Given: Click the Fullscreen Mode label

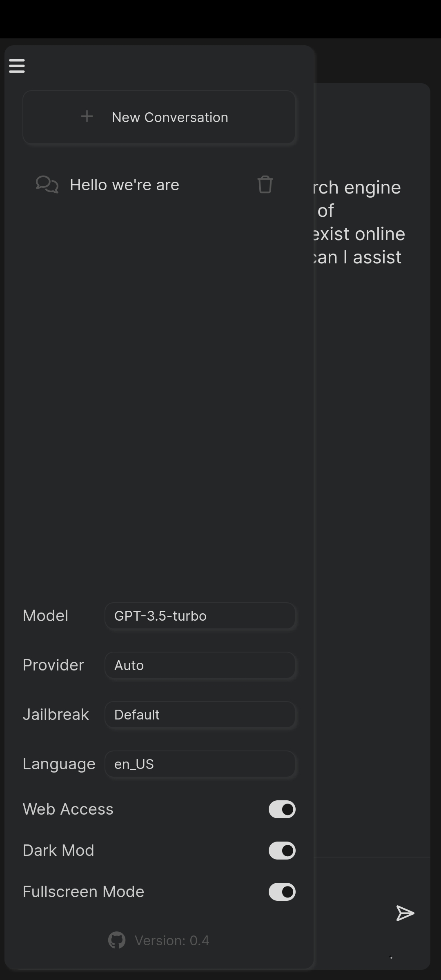Looking at the screenshot, I should (x=84, y=892).
